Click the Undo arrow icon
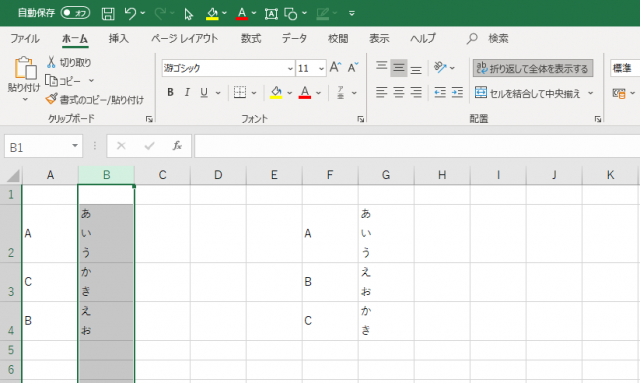Screen dimensions: 640x383 (130, 13)
